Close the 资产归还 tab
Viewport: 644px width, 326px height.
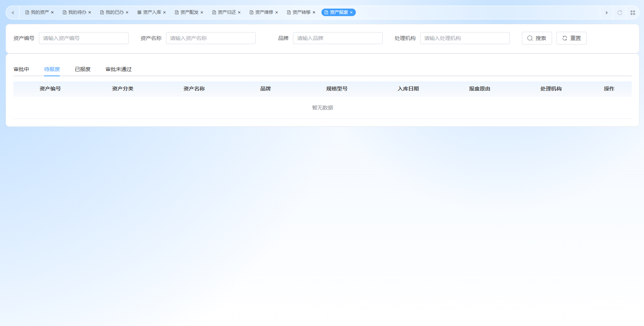point(239,12)
